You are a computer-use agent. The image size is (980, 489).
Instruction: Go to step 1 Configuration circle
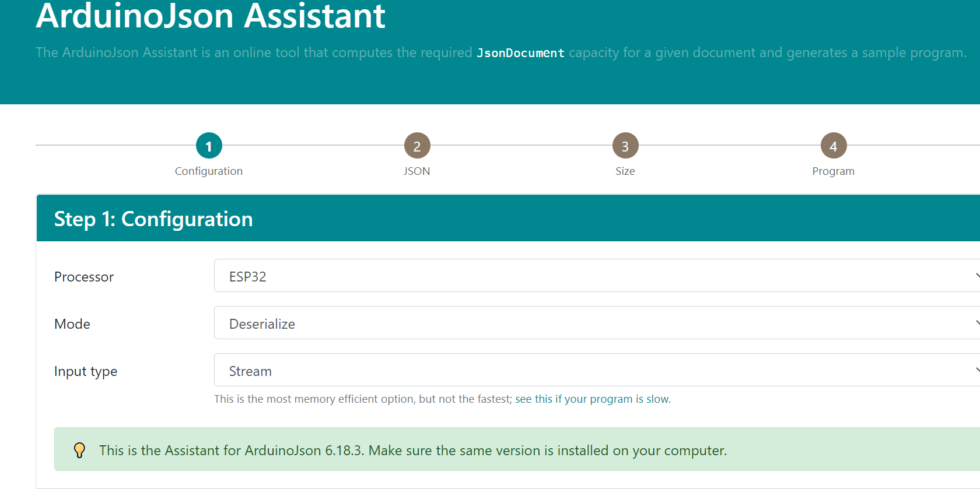click(209, 146)
